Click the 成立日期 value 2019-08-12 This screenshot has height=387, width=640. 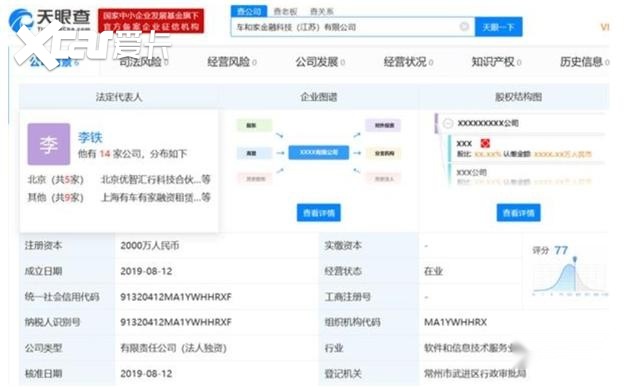click(146, 271)
